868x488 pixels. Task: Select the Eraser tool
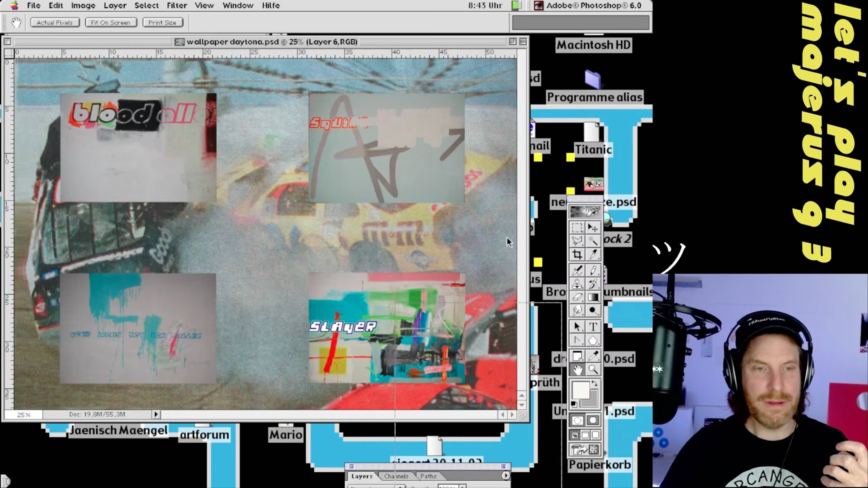pos(577,297)
